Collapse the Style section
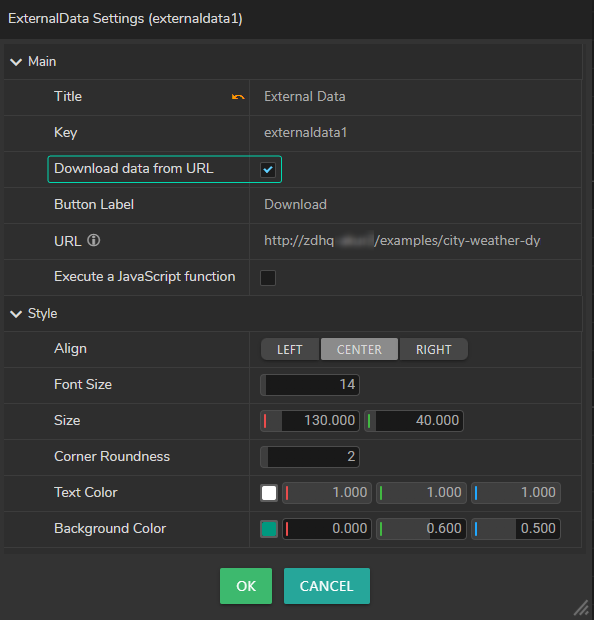Image resolution: width=594 pixels, height=620 pixels. [16, 314]
